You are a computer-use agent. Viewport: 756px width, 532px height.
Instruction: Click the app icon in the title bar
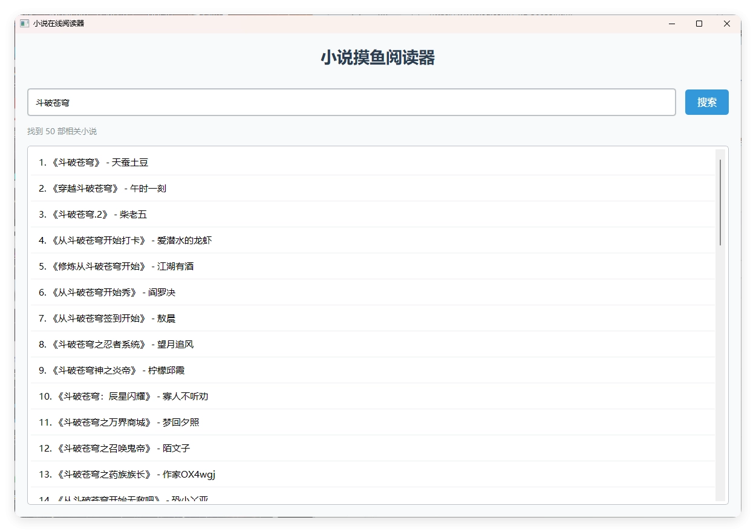[x=24, y=24]
